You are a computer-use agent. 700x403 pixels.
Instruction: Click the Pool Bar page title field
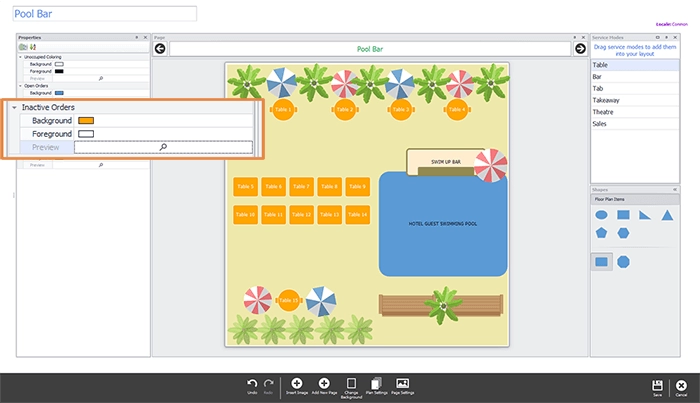(370, 49)
